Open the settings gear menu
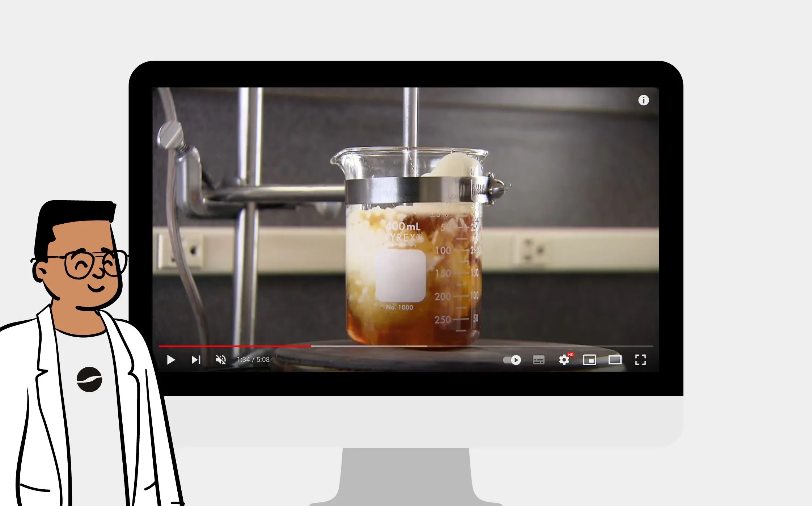Screen dimensions: 812x506 pos(564,360)
